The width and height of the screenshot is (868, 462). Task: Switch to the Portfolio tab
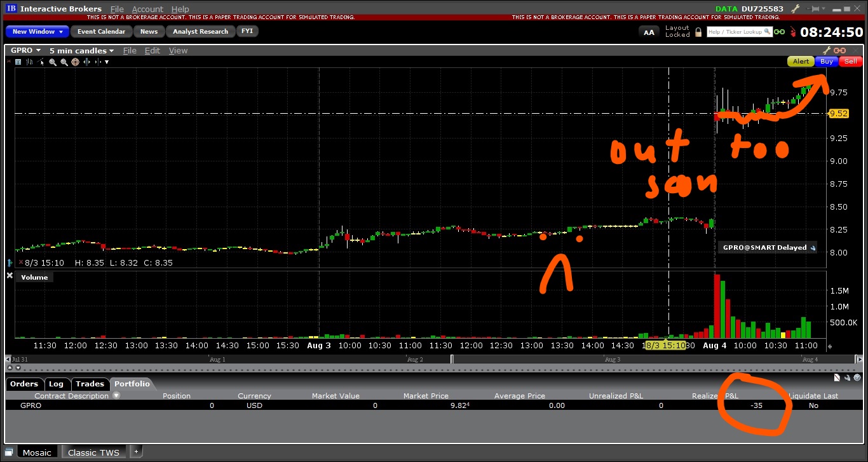[x=132, y=384]
